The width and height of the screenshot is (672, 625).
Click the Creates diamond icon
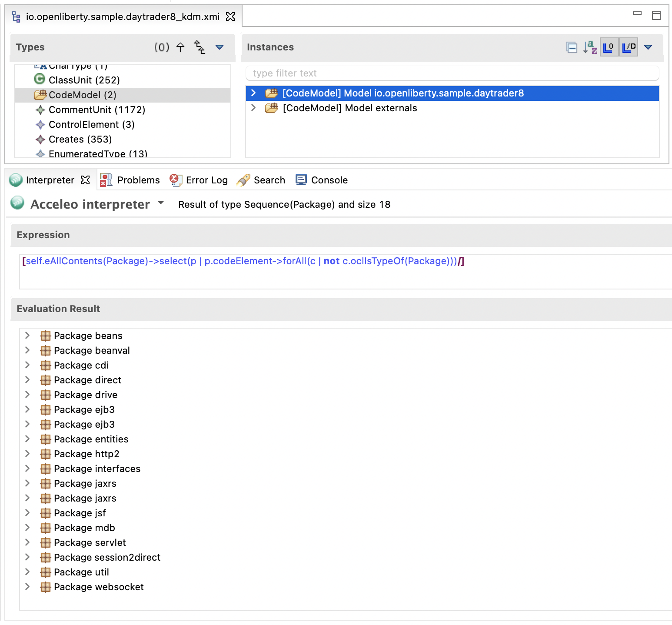pos(40,140)
